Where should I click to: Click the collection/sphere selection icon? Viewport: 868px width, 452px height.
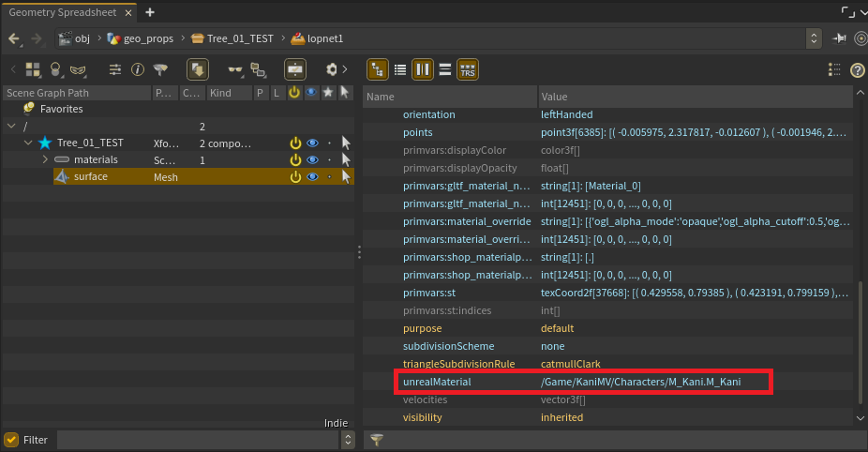pyautogui.click(x=55, y=69)
